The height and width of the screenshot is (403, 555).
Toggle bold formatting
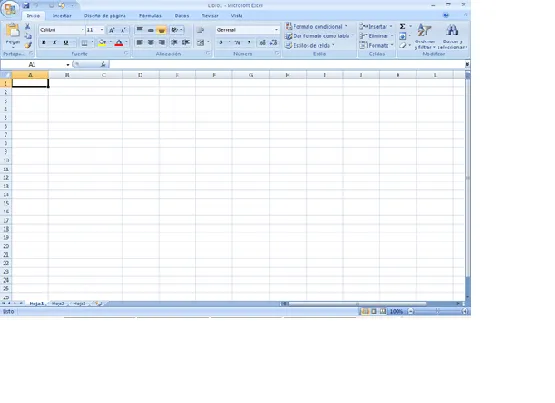tap(44, 43)
